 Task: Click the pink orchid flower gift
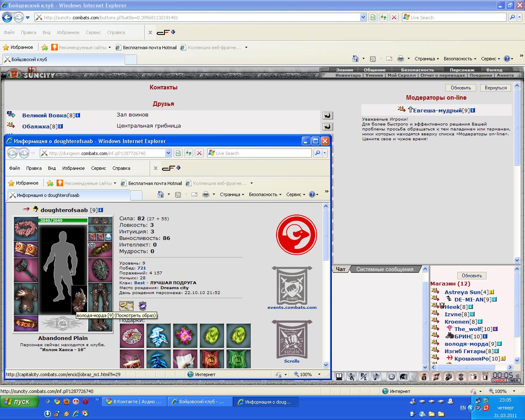pos(185,336)
